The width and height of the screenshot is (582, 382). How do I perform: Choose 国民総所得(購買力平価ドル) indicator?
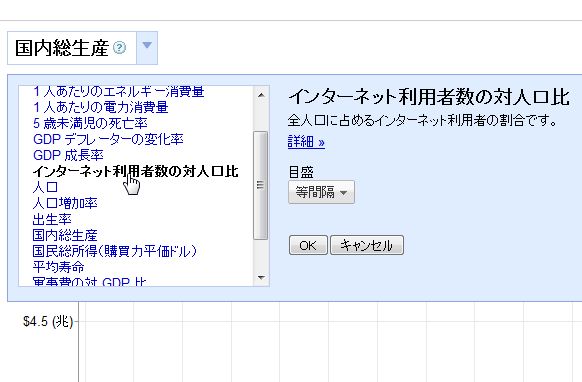(114, 251)
